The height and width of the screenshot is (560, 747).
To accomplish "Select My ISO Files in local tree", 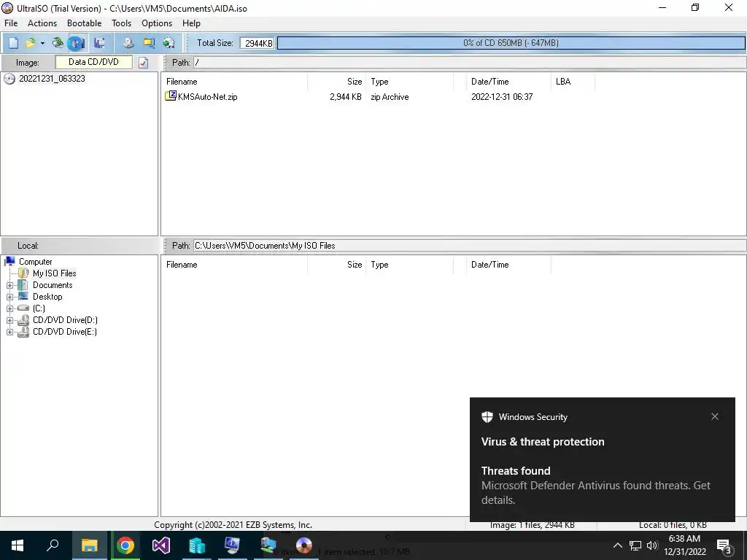I will coord(54,273).
